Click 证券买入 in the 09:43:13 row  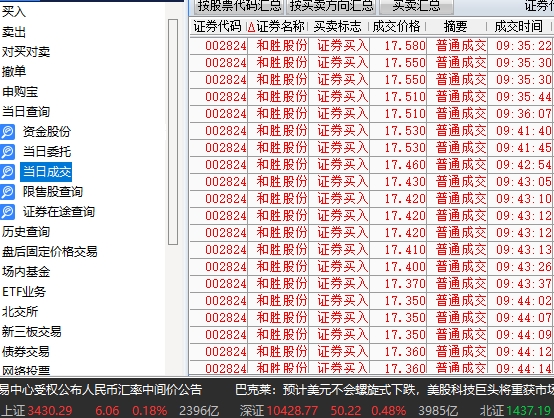[343, 249]
